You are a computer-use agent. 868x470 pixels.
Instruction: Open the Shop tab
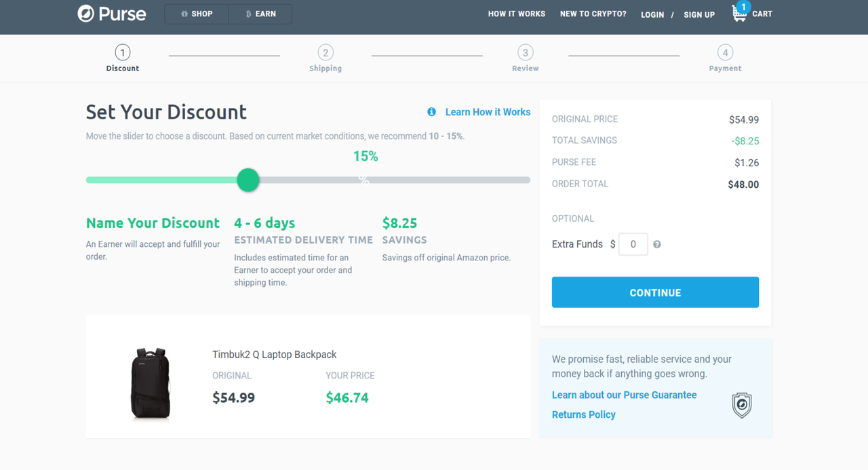(x=197, y=14)
